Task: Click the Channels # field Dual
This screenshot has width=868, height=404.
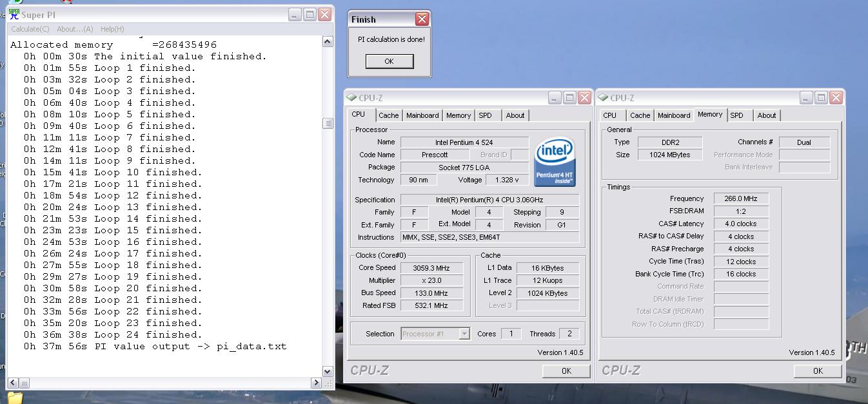Action: (804, 142)
